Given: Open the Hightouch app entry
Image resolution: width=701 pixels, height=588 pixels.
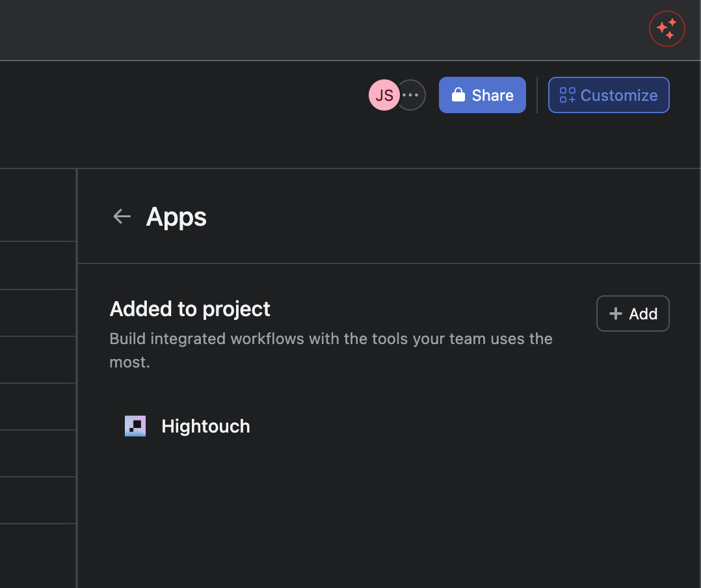Looking at the screenshot, I should (x=205, y=426).
